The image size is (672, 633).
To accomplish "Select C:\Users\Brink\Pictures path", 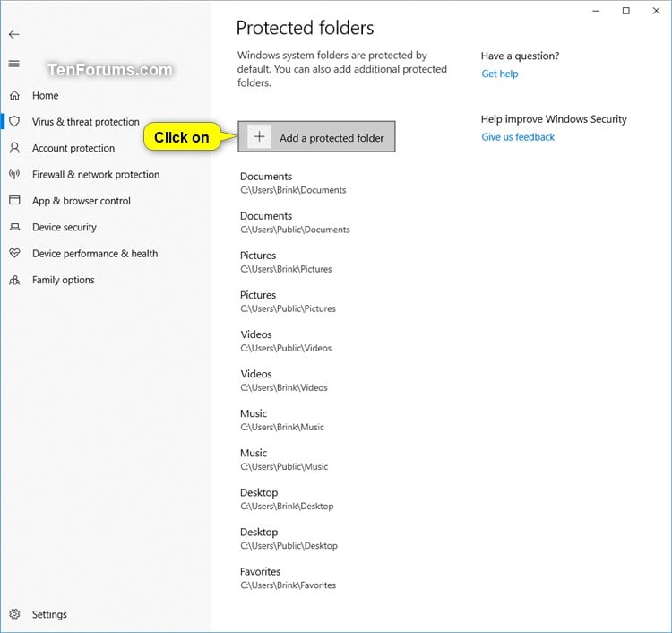I will (286, 269).
